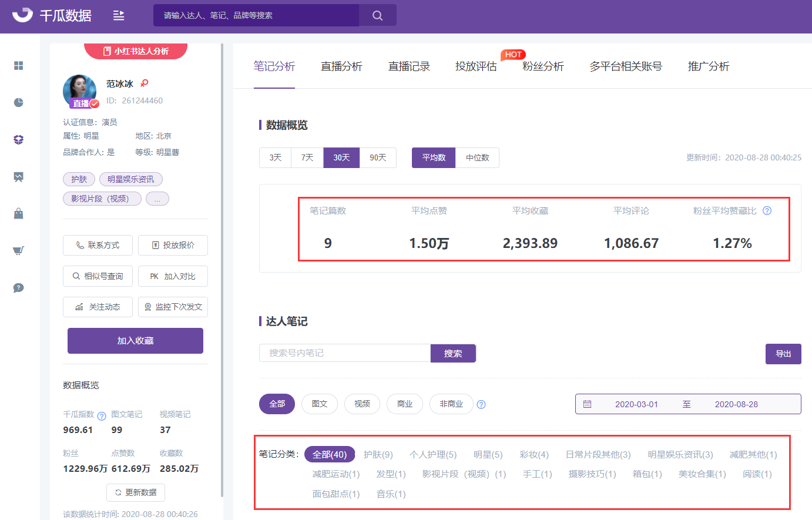Filter notes by 彩妆(4) category
Screen dimensions: 812x520
(534, 455)
